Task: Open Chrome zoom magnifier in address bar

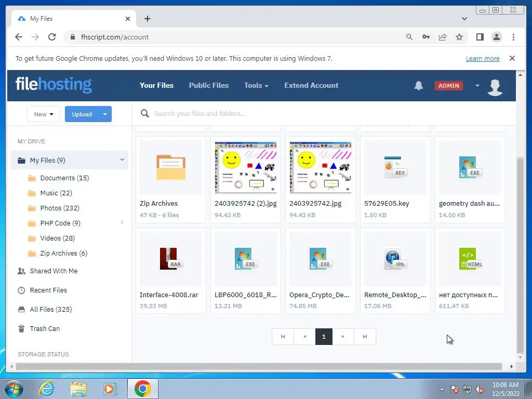Action: click(409, 37)
